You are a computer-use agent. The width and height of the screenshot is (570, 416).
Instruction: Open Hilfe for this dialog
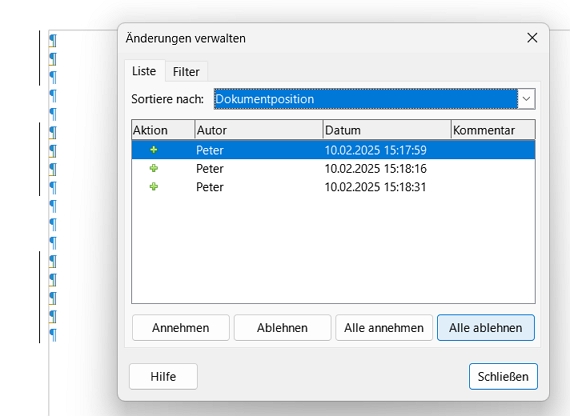pos(163,376)
